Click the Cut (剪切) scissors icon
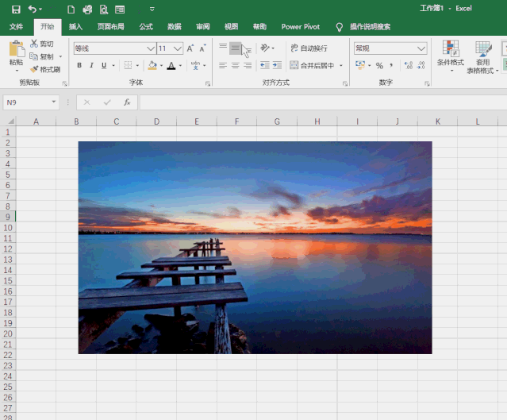The image size is (507, 420). [34, 44]
